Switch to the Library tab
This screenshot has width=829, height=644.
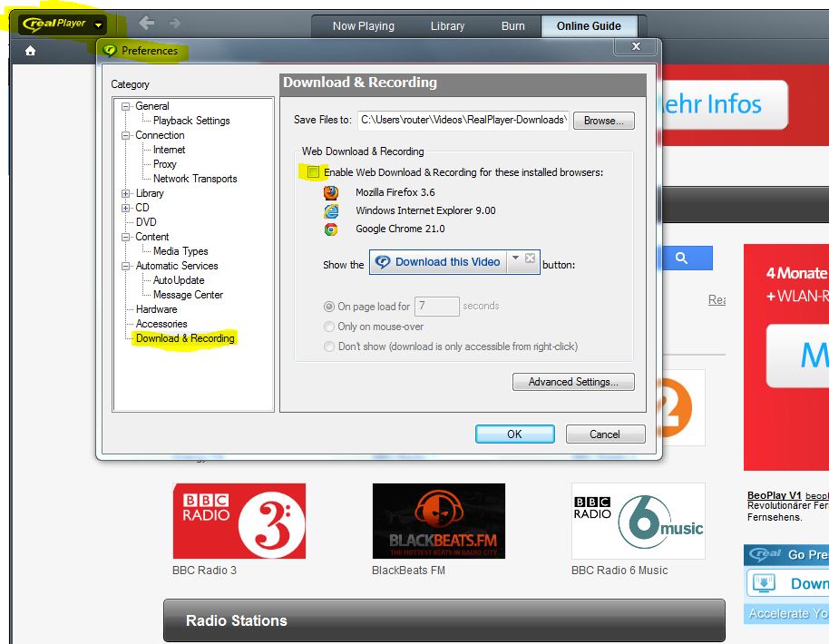pyautogui.click(x=447, y=26)
